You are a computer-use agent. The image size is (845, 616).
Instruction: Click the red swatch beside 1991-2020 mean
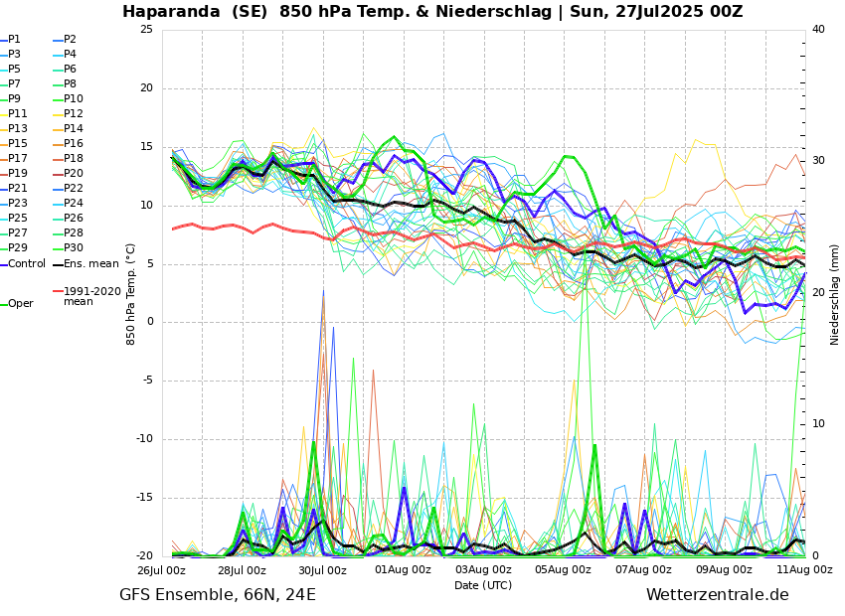58,292
